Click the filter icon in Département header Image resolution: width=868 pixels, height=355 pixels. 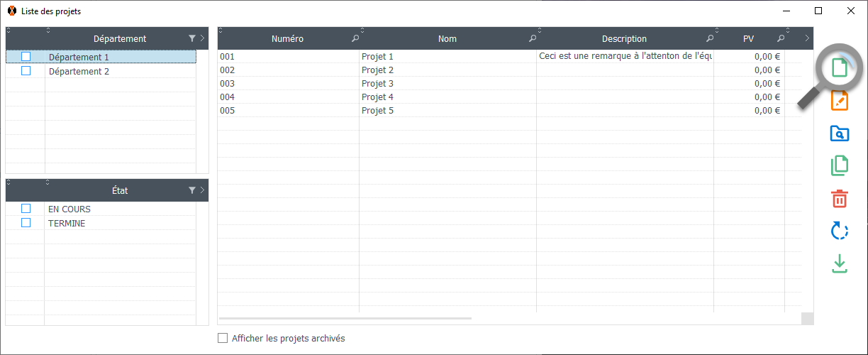[x=192, y=38]
